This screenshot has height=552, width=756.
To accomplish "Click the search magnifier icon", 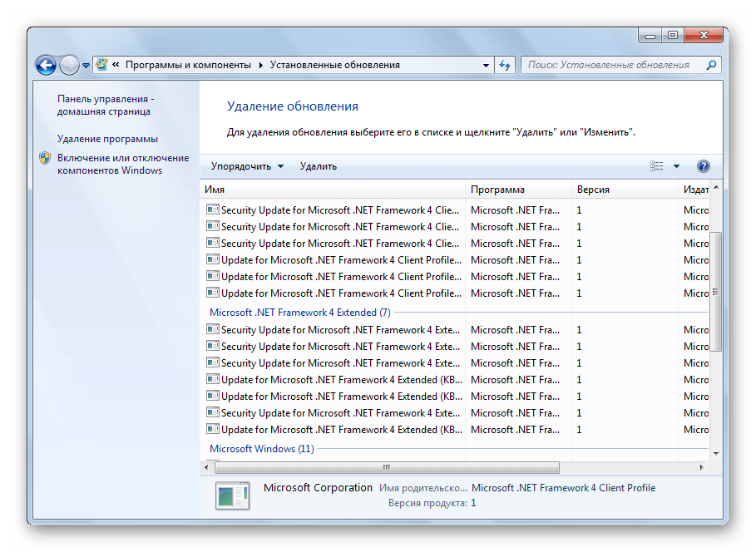I will 711,65.
